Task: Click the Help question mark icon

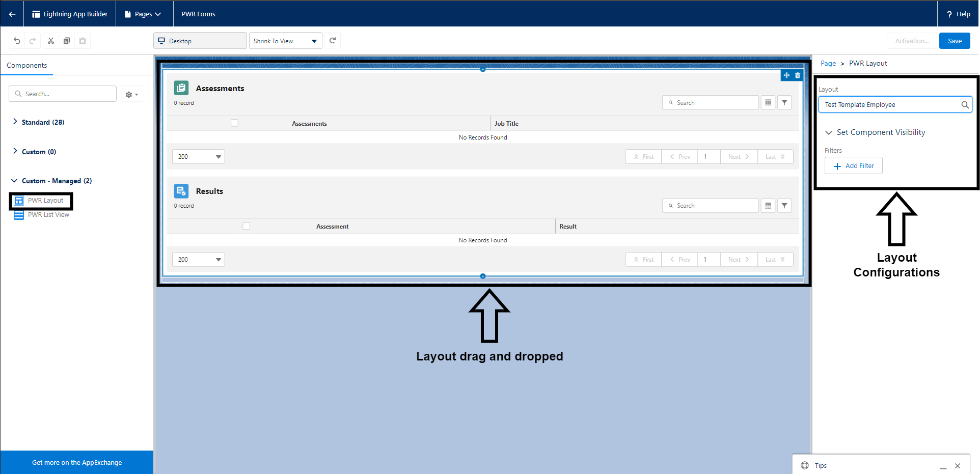Action: (949, 14)
